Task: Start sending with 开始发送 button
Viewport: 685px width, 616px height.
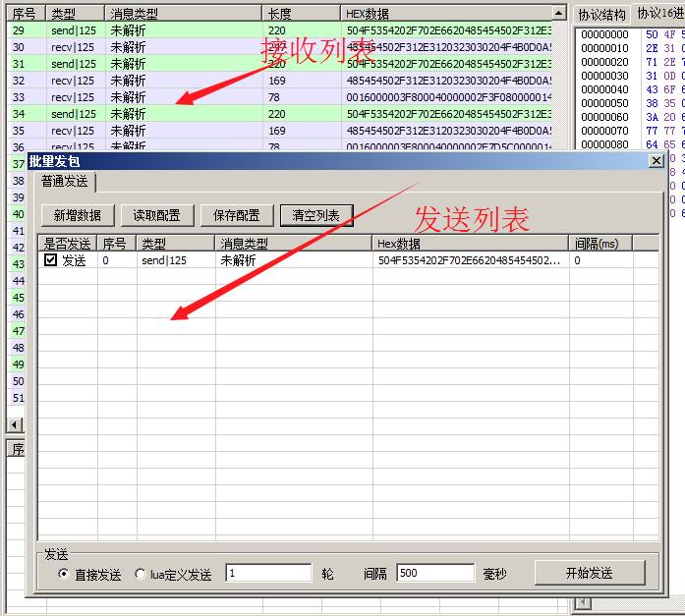Action: coord(590,573)
